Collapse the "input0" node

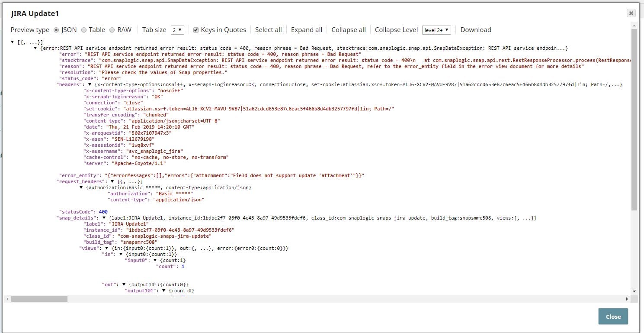(x=155, y=260)
